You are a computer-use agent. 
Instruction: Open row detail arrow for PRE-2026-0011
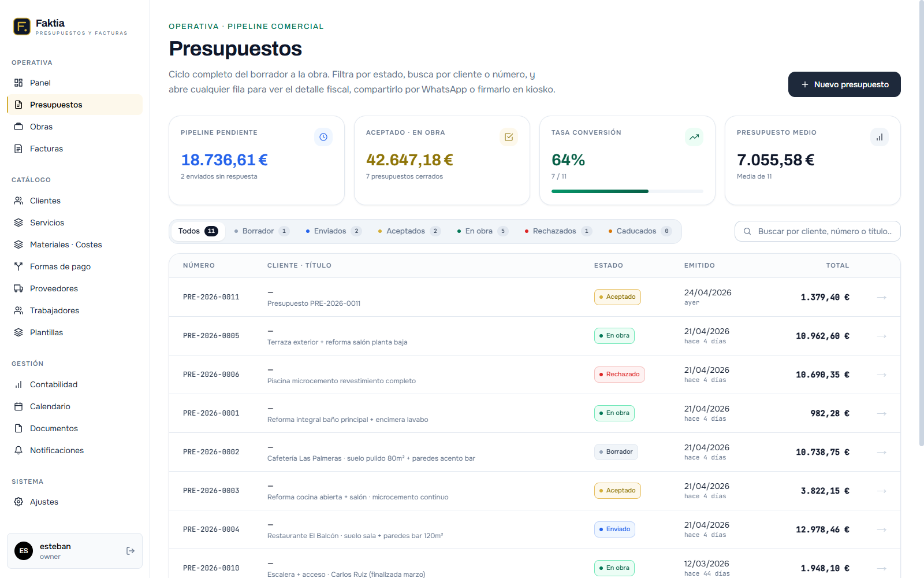click(882, 297)
